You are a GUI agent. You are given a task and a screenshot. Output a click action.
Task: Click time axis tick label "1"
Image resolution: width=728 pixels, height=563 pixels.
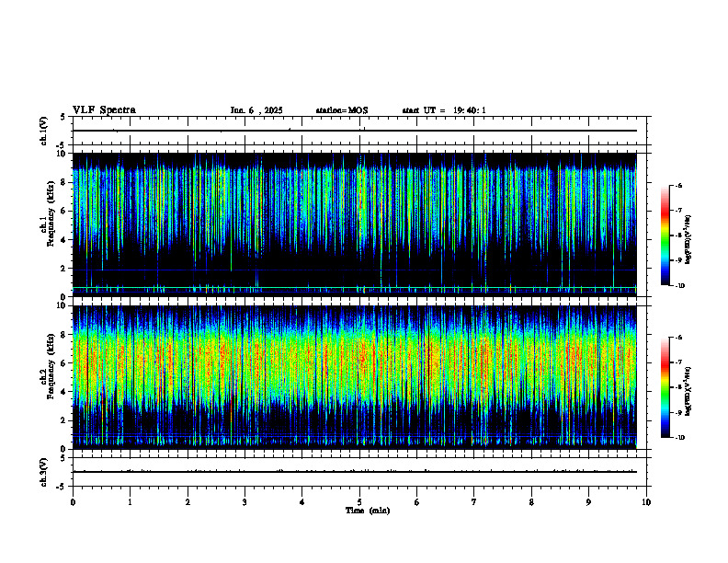point(130,502)
